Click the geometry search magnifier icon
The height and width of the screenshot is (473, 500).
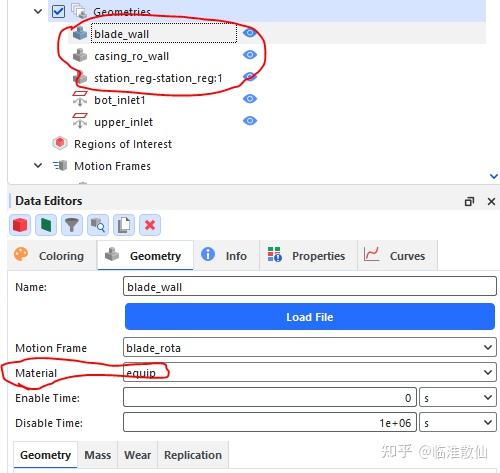point(98,225)
